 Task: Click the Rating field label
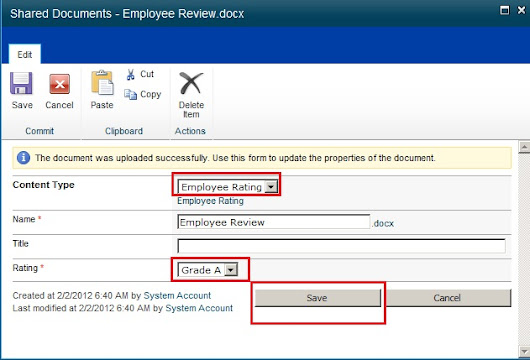pyautogui.click(x=25, y=268)
